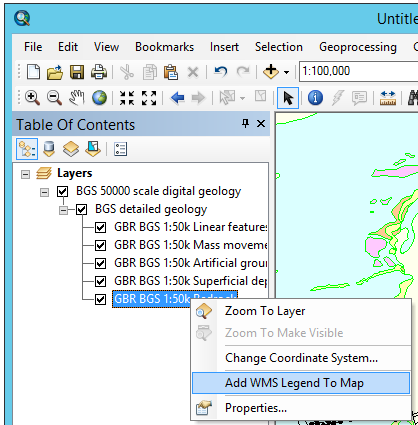Select the Measure ruler tool
This screenshot has width=418, height=425.
point(388,98)
